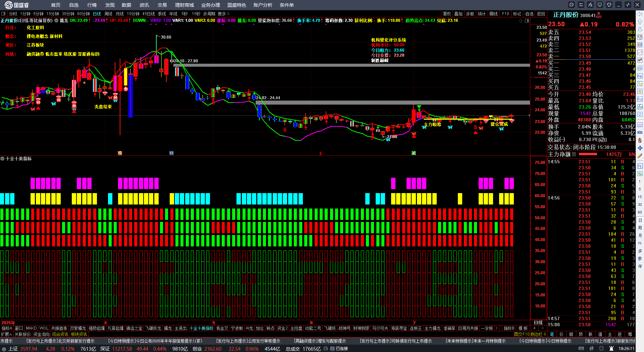The width and height of the screenshot is (644, 352).
Task: Click the 统计 statistics button
Action: (482, 14)
